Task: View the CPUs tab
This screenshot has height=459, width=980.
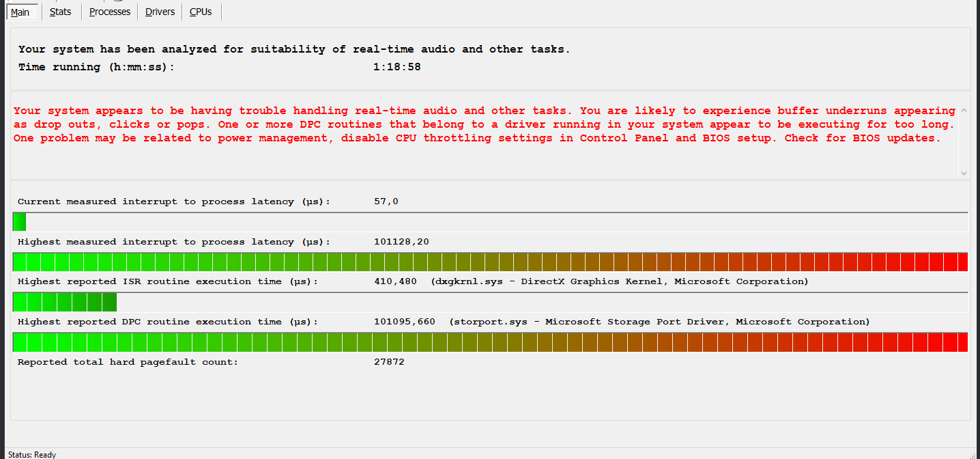Action: tap(201, 12)
